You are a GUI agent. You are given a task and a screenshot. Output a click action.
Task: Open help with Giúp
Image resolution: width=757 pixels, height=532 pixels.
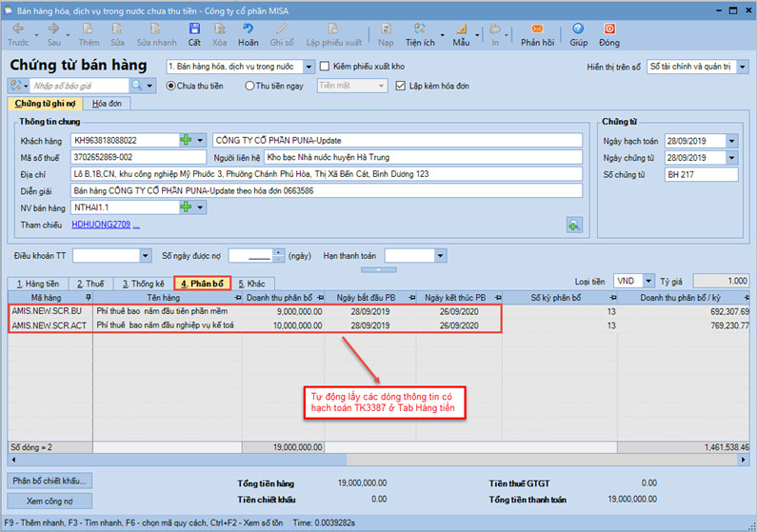coord(578,34)
